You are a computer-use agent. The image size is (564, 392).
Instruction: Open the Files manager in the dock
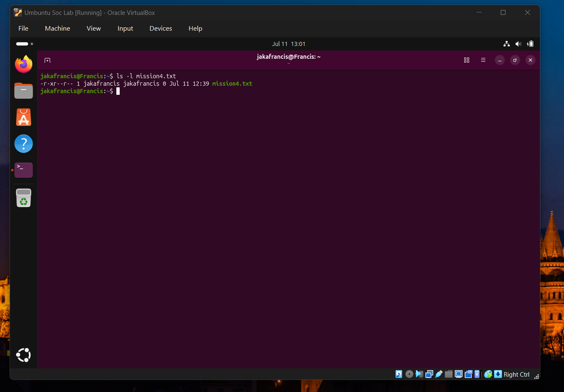click(24, 91)
